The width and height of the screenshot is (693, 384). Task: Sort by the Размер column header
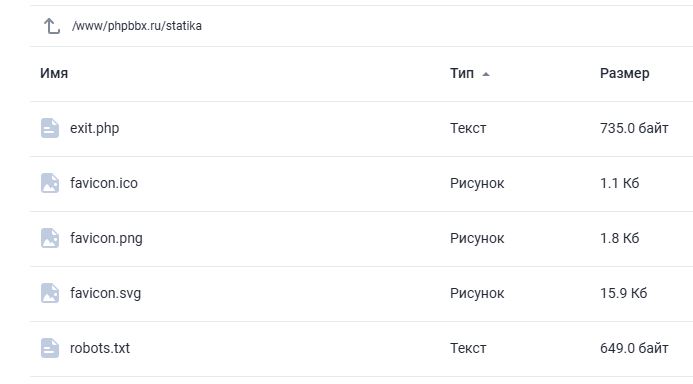624,73
